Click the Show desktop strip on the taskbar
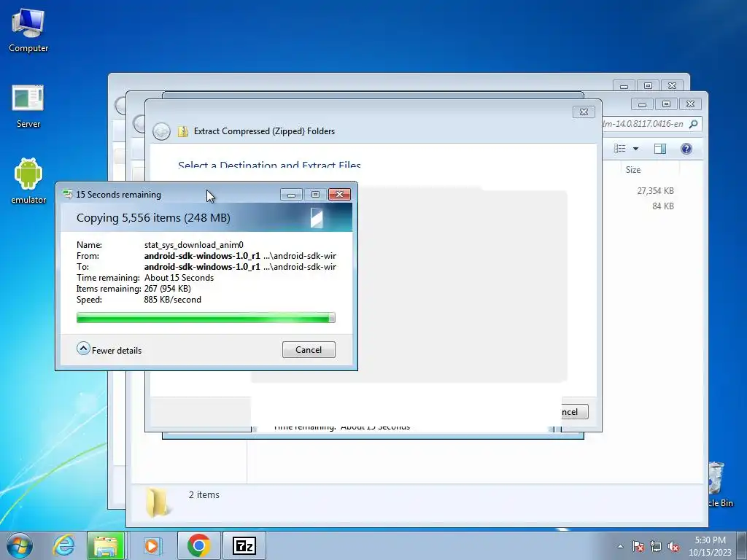The width and height of the screenshot is (747, 560). 742,545
